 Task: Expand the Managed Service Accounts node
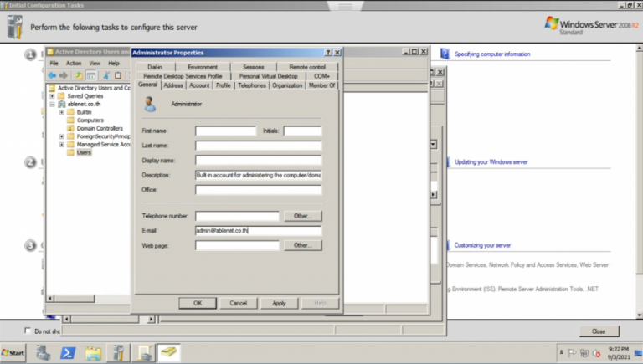tap(61, 144)
